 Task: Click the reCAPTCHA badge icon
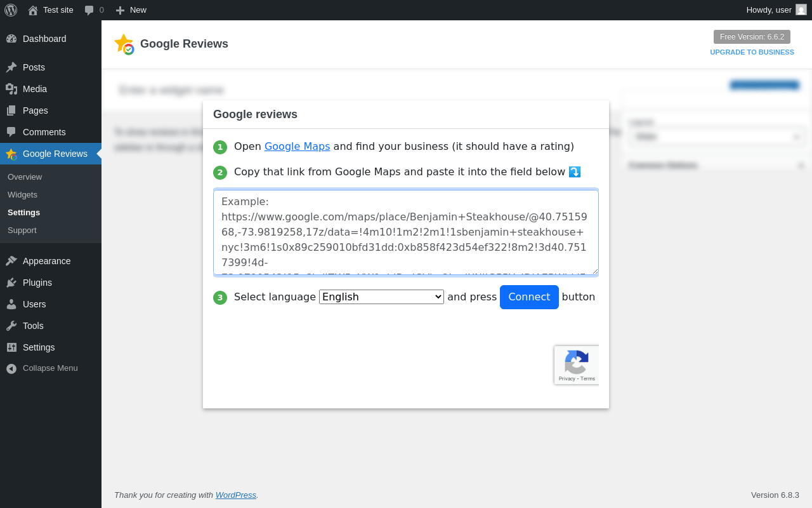[x=576, y=363]
